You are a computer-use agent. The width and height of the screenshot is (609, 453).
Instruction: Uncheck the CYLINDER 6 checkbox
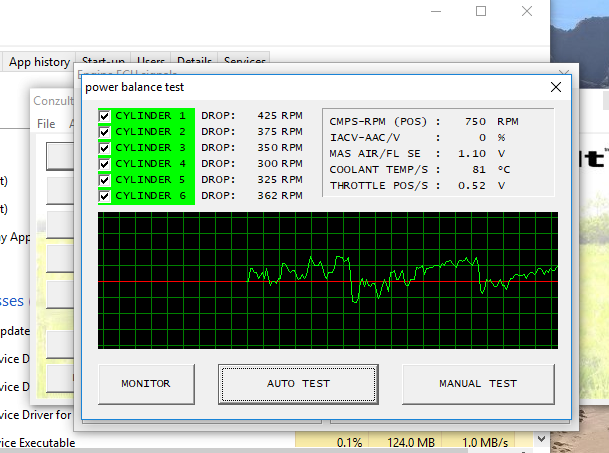[x=105, y=196]
